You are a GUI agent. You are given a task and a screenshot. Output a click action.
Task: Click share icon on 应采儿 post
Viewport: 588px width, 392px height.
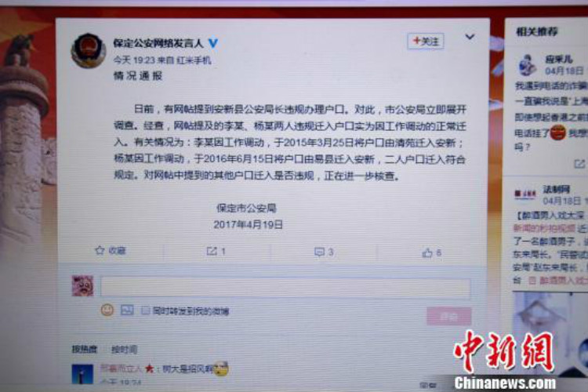(x=579, y=164)
